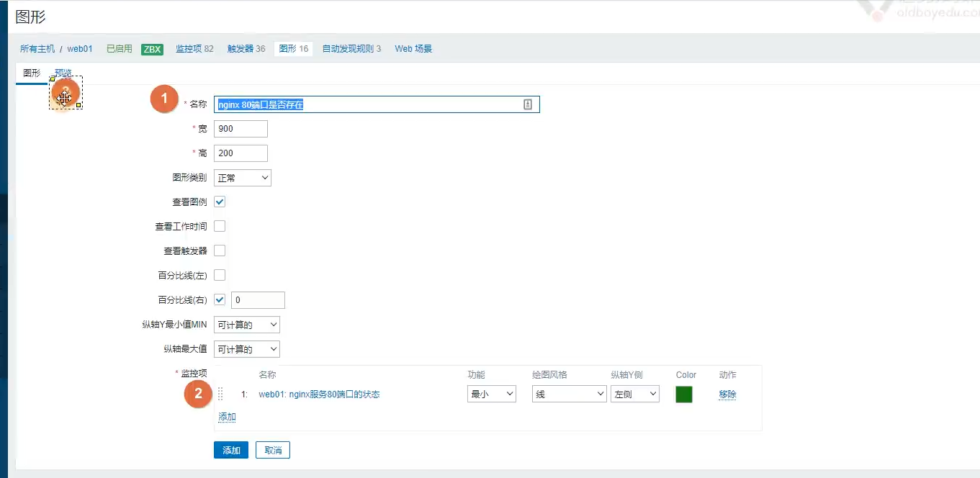Click the 百分比线(右) value field
This screenshot has height=478, width=980.
coord(258,300)
